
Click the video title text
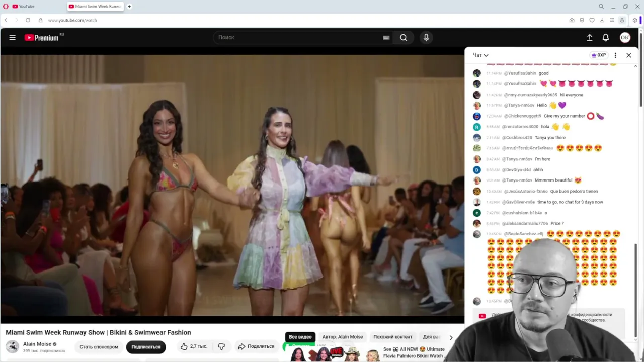[x=98, y=332]
